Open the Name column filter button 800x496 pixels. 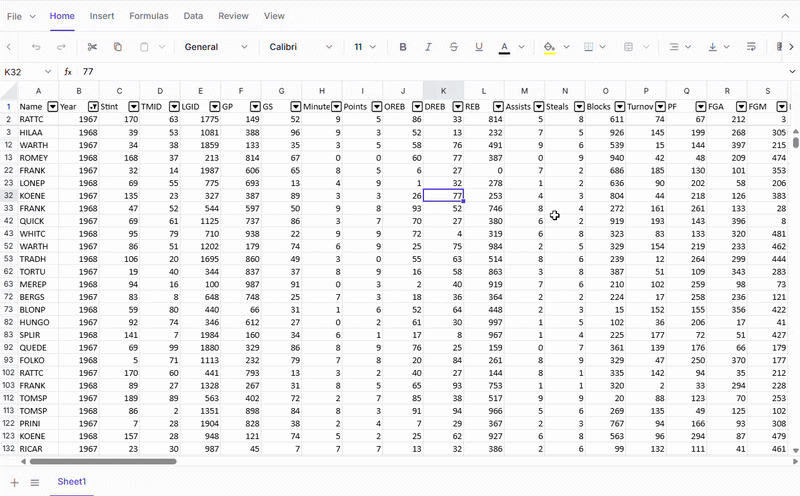53,106
